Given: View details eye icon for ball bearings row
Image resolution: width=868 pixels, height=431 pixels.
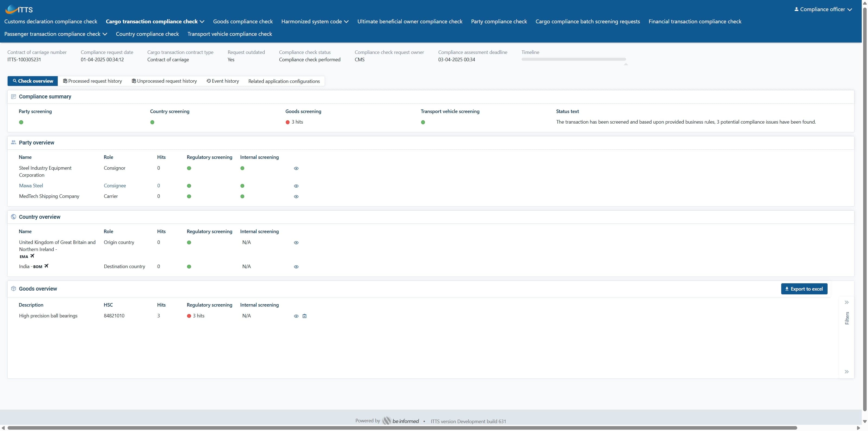Looking at the screenshot, I should (296, 316).
